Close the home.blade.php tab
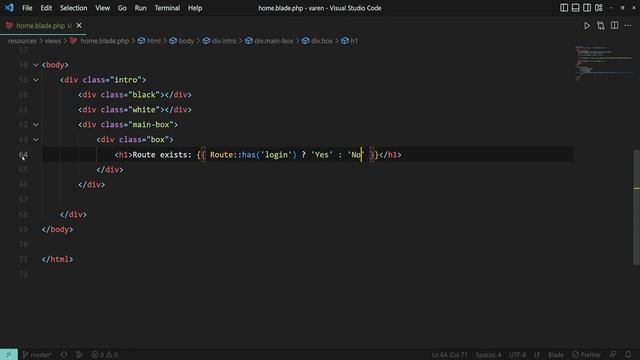The width and height of the screenshot is (640, 360). (x=79, y=26)
